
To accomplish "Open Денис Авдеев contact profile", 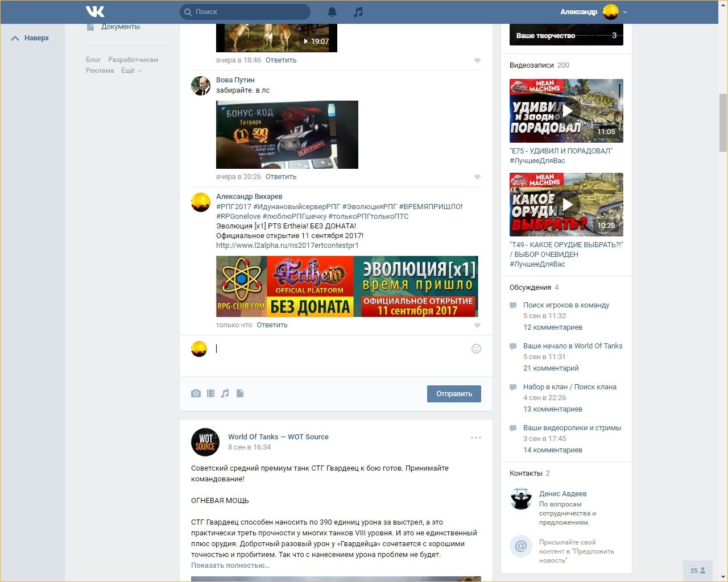I will [562, 494].
